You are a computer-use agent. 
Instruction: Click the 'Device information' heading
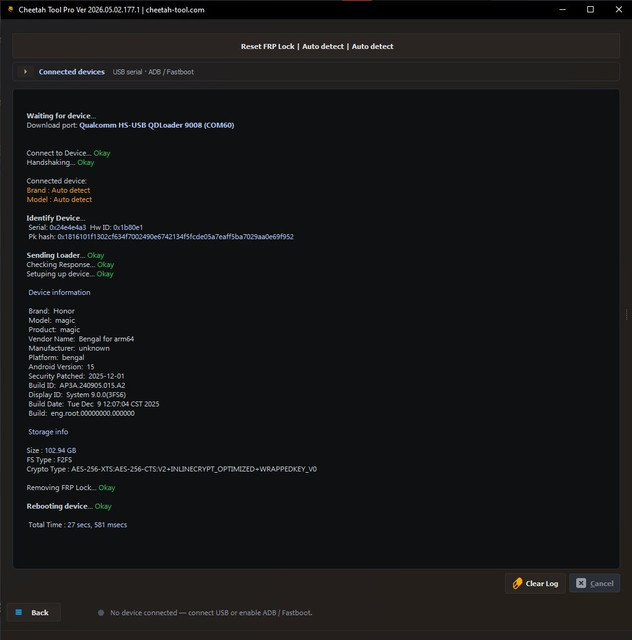click(59, 292)
